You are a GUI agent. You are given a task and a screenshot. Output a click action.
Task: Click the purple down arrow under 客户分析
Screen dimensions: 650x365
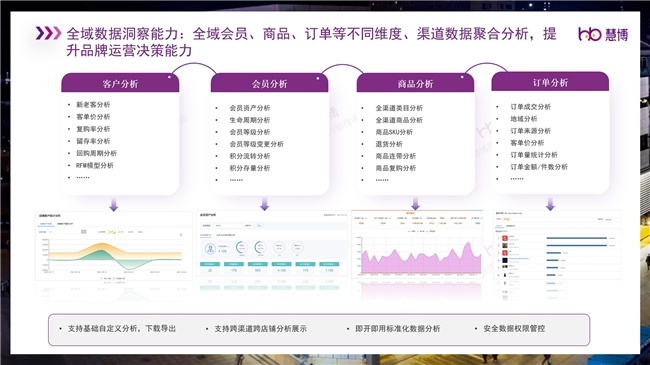point(114,205)
